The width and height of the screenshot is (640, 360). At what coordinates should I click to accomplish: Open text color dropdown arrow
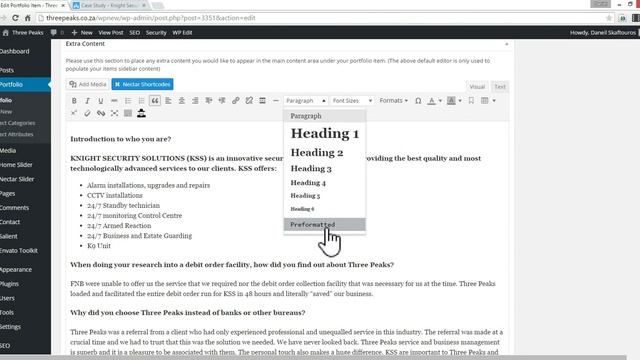tap(440, 101)
